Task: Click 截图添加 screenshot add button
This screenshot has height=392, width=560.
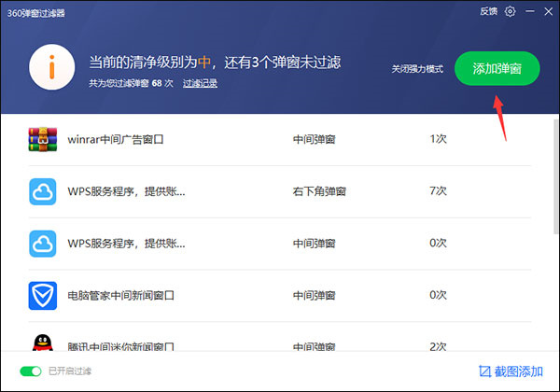Action: 511,371
